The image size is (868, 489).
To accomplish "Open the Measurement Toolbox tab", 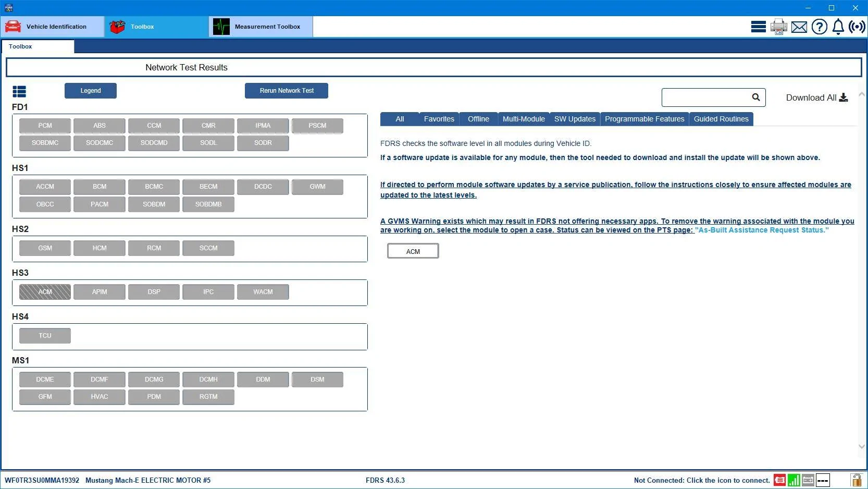I will [261, 27].
